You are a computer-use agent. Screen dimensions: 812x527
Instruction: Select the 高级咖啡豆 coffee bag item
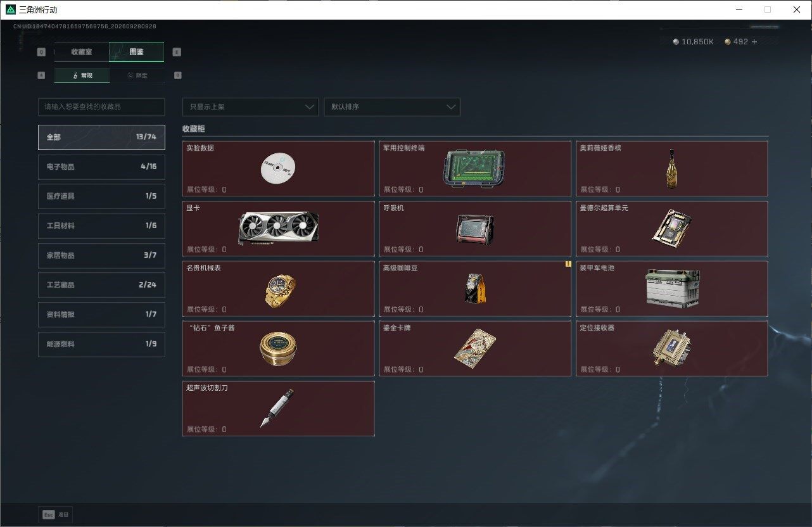[475, 289]
